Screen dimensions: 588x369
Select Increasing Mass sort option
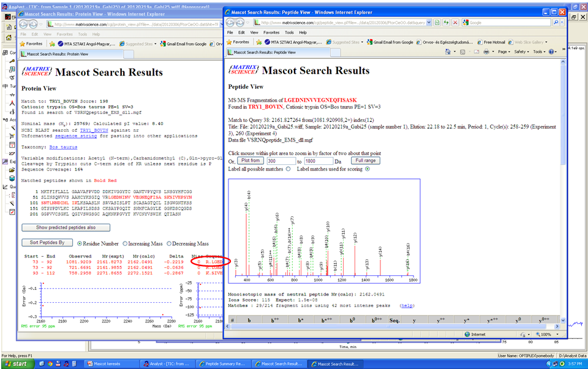tap(125, 243)
